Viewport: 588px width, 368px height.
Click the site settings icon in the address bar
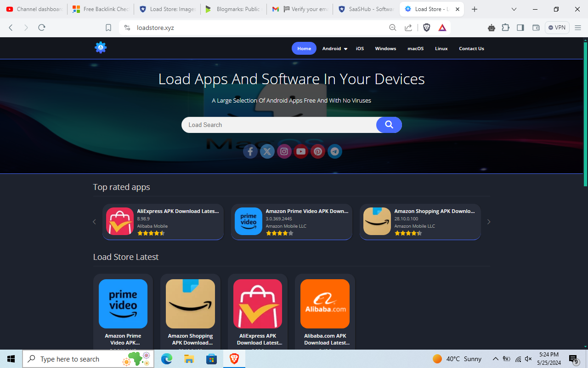[x=127, y=28]
